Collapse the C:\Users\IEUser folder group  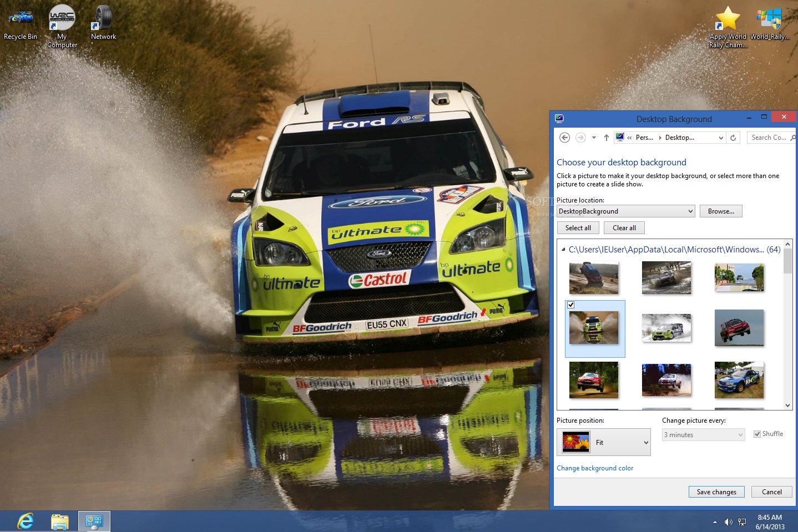click(563, 250)
